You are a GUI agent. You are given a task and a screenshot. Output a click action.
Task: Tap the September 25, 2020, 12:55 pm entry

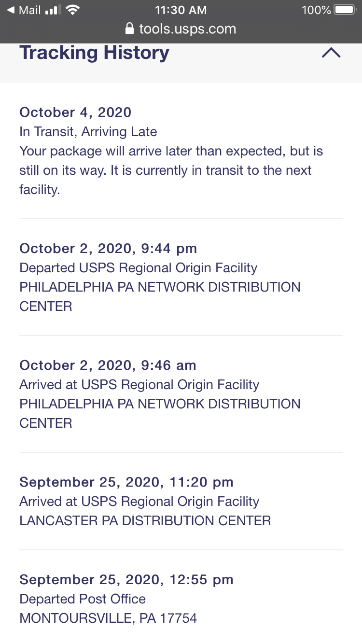pos(126,580)
